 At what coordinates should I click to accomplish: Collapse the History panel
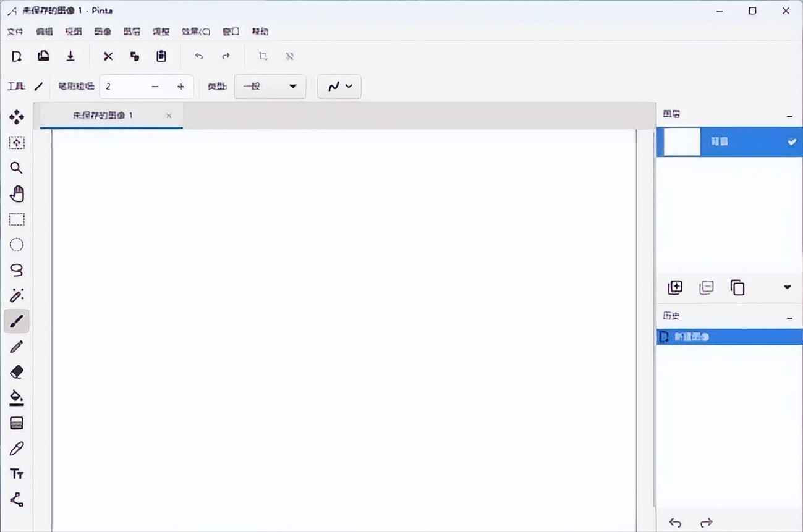[x=789, y=318]
